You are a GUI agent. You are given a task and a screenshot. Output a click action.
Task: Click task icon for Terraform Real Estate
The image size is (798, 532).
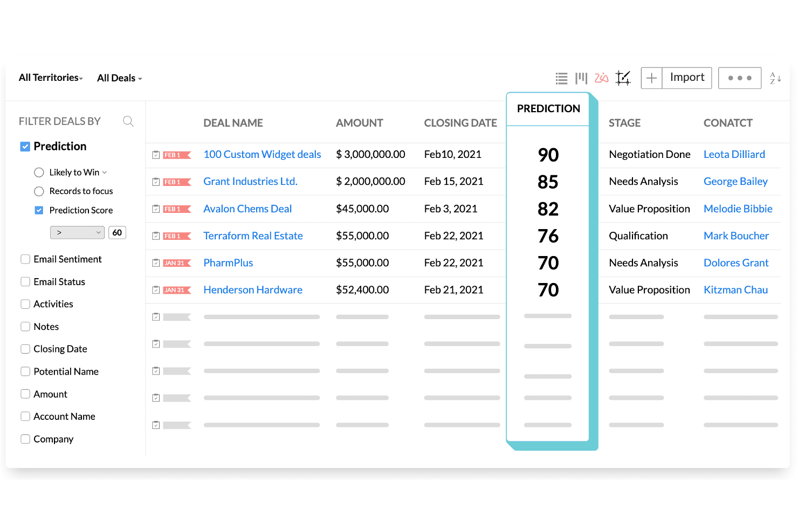click(156, 236)
